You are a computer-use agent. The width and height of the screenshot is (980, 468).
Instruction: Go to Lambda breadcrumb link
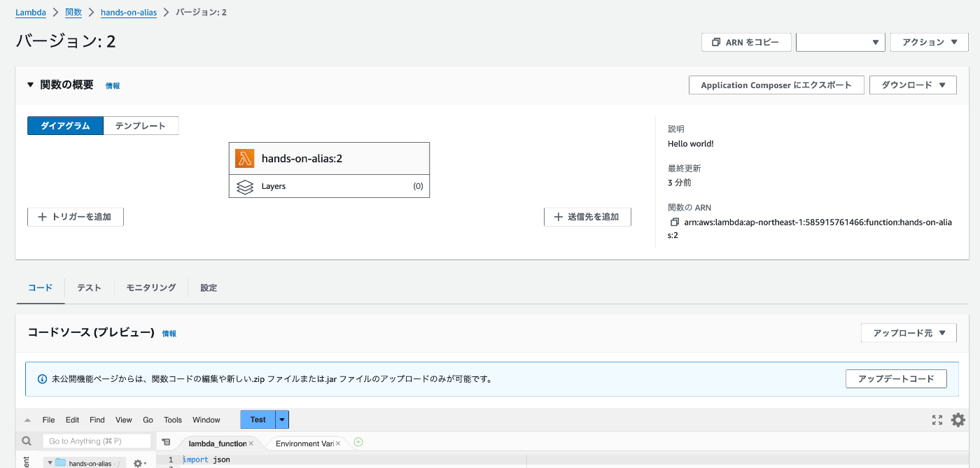click(x=31, y=12)
